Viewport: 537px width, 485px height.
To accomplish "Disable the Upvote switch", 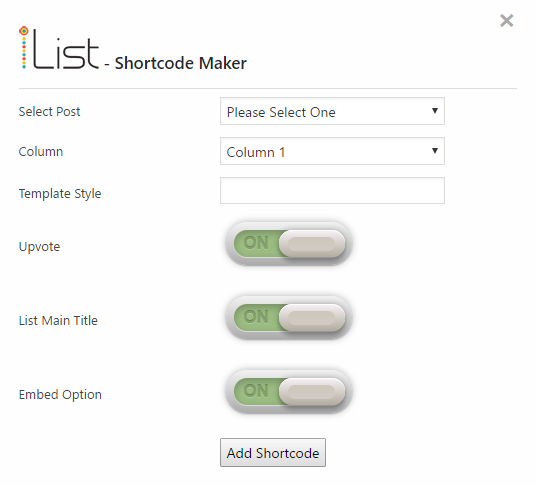I will (289, 244).
